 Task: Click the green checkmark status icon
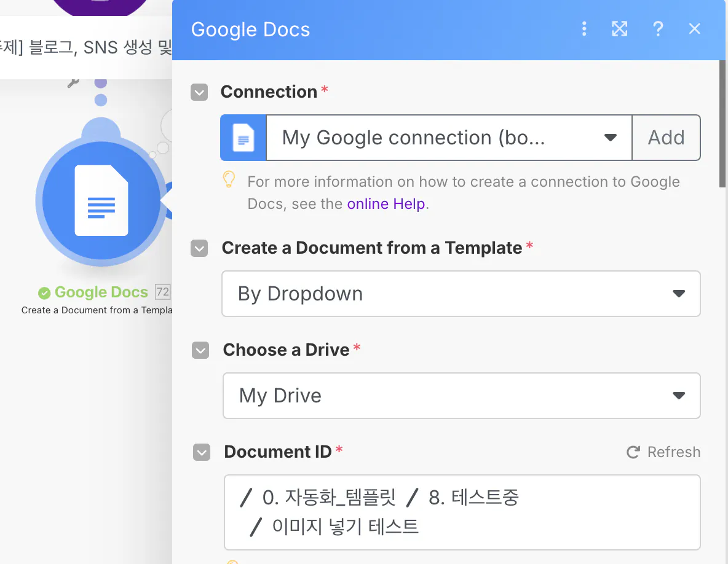click(44, 293)
